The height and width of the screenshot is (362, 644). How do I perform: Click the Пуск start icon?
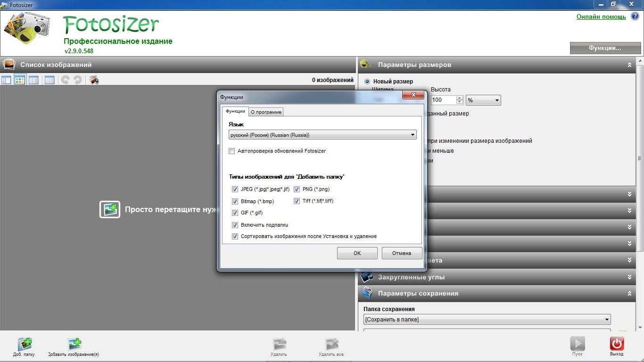click(578, 344)
